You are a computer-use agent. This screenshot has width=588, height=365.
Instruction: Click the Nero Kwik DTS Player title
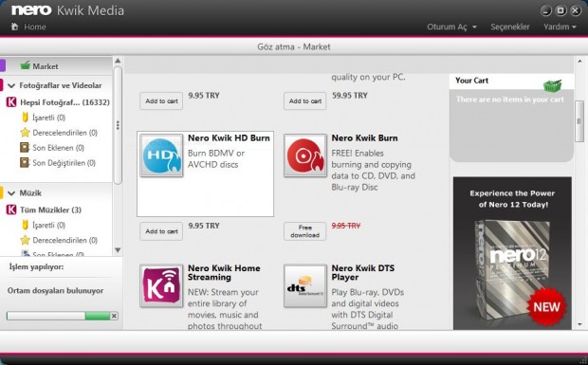(x=363, y=272)
